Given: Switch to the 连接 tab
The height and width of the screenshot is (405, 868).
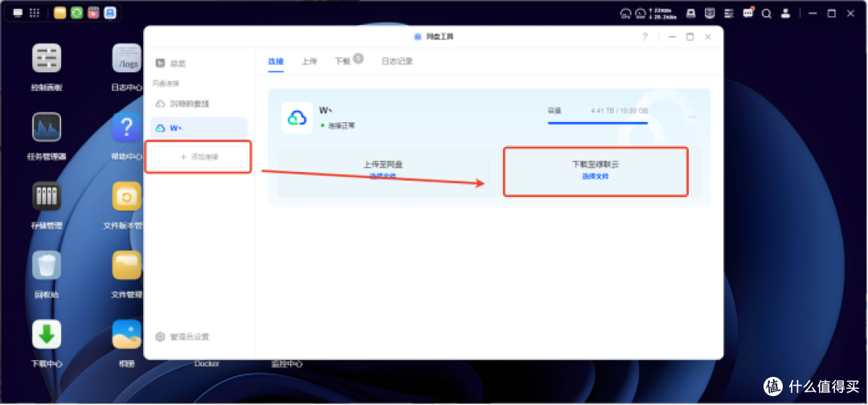Looking at the screenshot, I should [276, 61].
